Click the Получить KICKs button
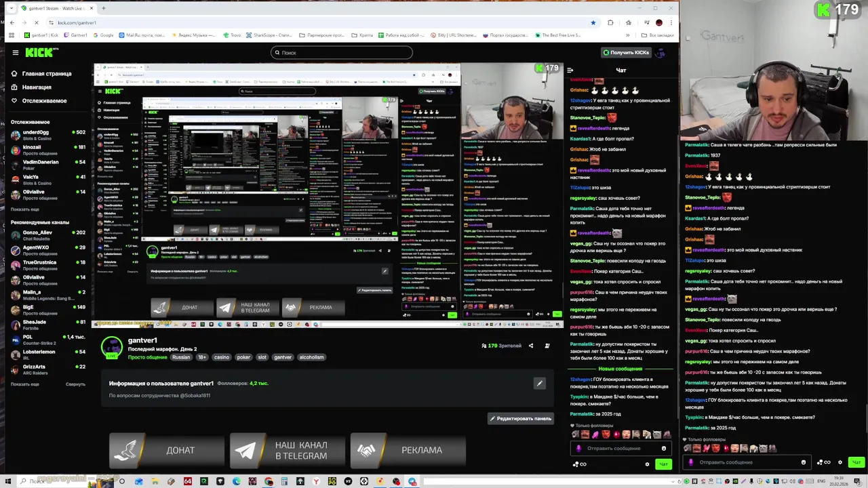The height and width of the screenshot is (488, 868). [x=626, y=52]
